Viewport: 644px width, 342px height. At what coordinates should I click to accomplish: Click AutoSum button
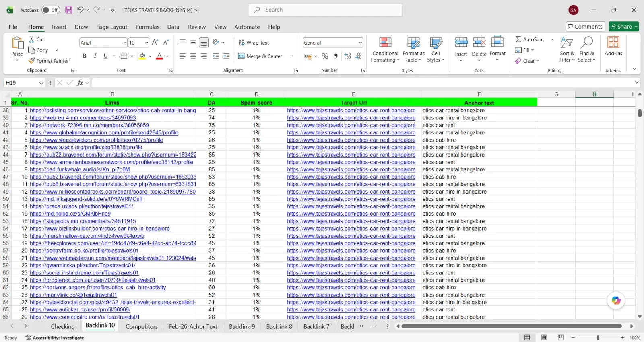(x=530, y=39)
